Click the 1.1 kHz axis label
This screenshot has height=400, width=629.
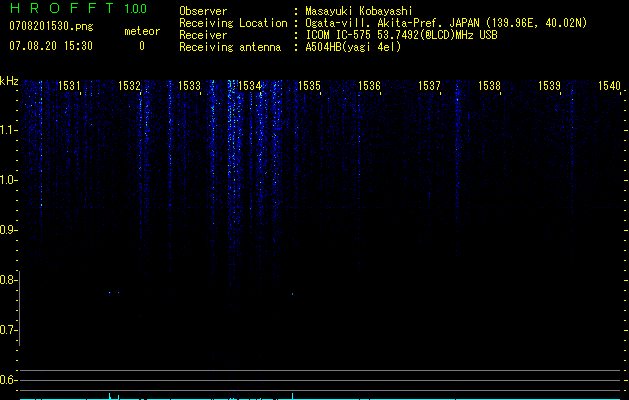click(x=8, y=130)
